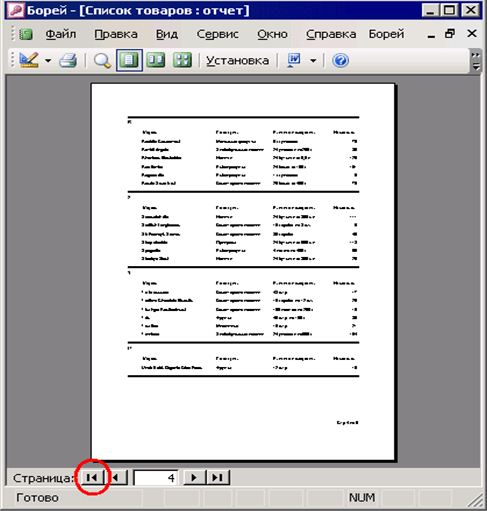Close the inner report document window
The width and height of the screenshot is (487, 511).
(x=472, y=34)
